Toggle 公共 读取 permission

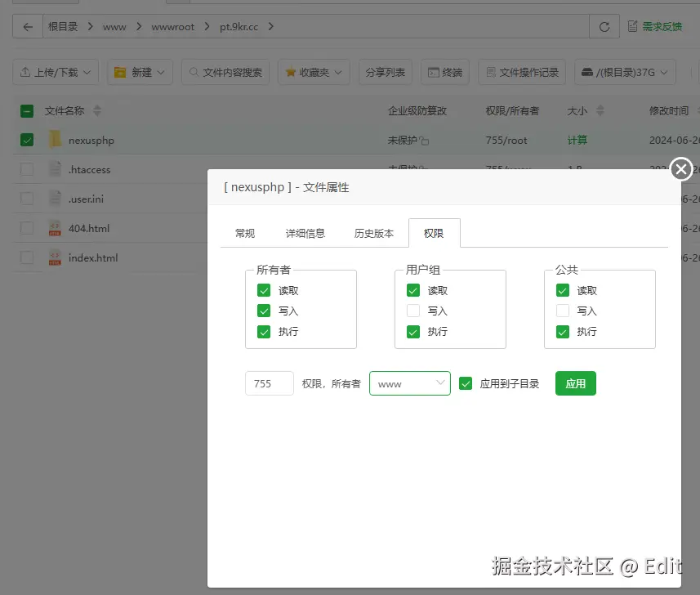(x=563, y=291)
